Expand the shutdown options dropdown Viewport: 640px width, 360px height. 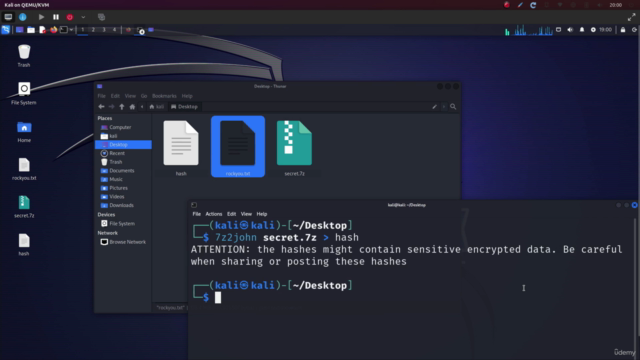[x=83, y=17]
